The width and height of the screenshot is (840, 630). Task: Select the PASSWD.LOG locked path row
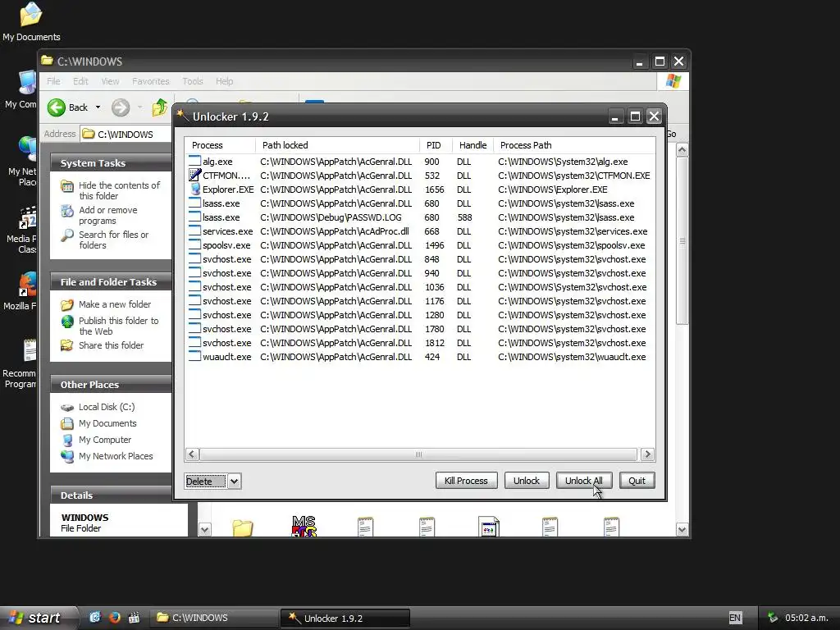pyautogui.click(x=419, y=217)
